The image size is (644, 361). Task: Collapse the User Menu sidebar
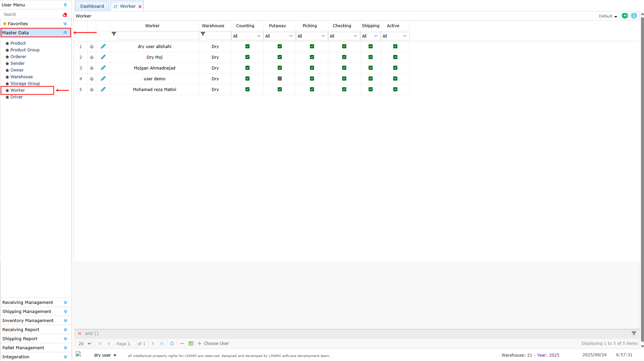[65, 5]
